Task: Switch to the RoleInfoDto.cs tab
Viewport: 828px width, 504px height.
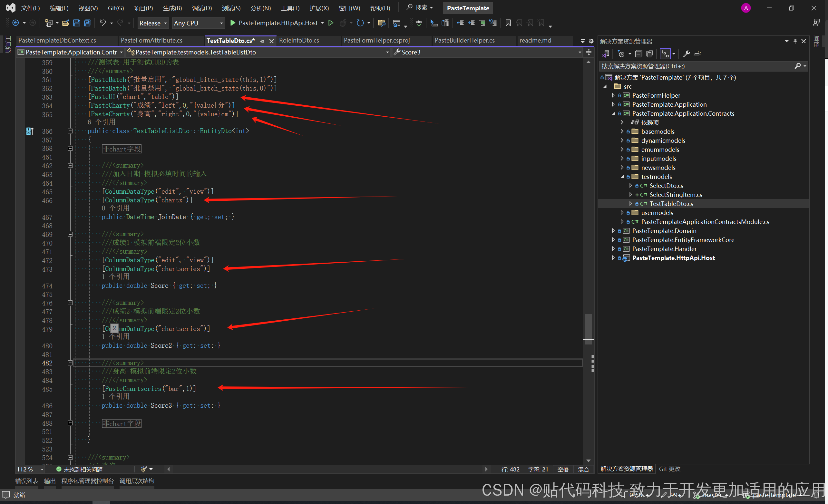Action: coord(299,40)
